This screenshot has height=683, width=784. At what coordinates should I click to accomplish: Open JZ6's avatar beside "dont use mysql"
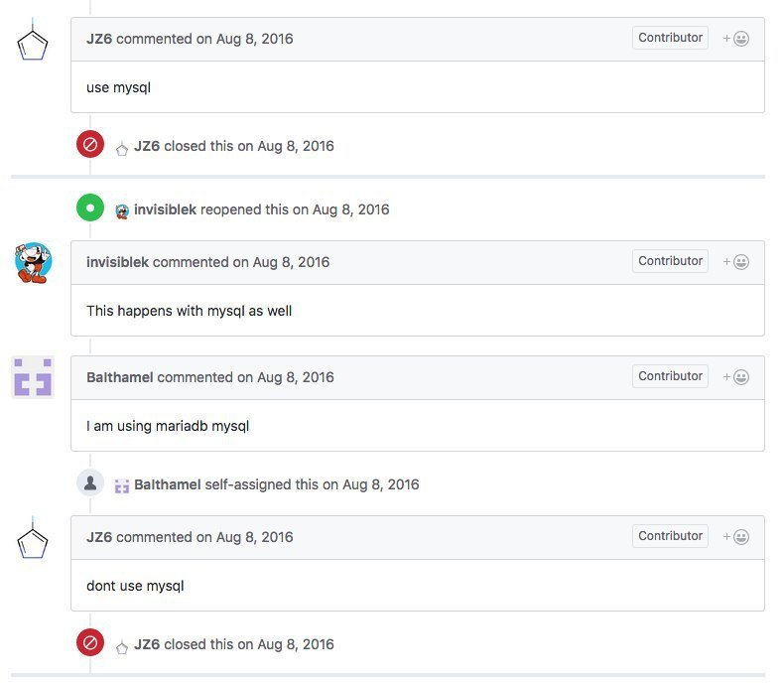[33, 538]
